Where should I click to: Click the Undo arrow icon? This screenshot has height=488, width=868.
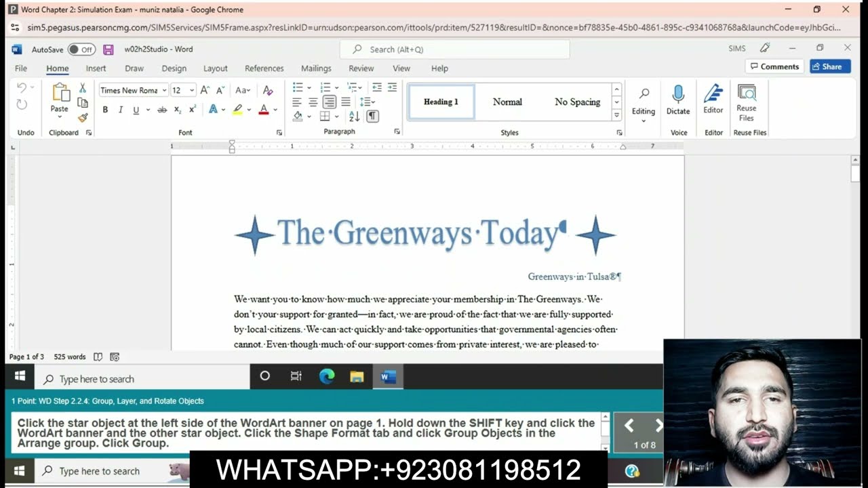[x=22, y=88]
